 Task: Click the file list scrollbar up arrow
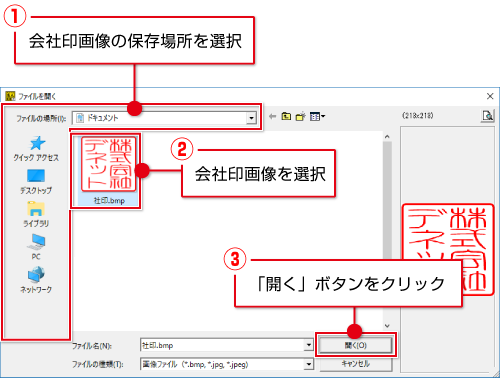point(387,136)
